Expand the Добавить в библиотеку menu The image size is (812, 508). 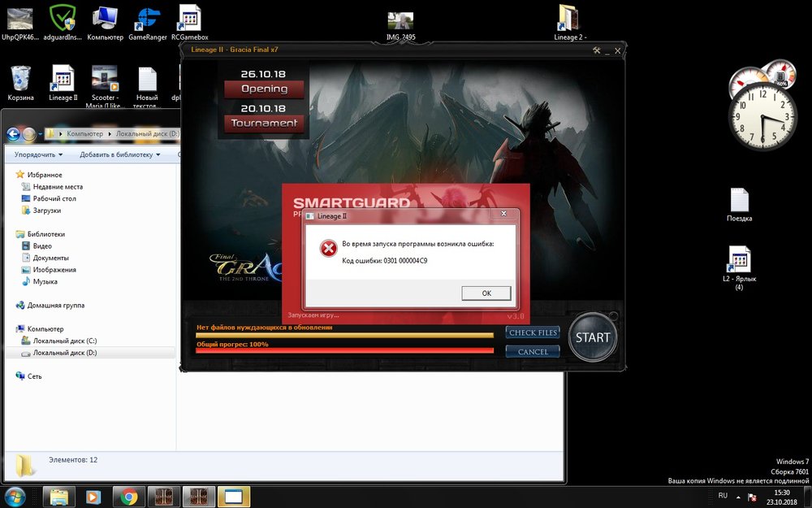click(x=119, y=154)
